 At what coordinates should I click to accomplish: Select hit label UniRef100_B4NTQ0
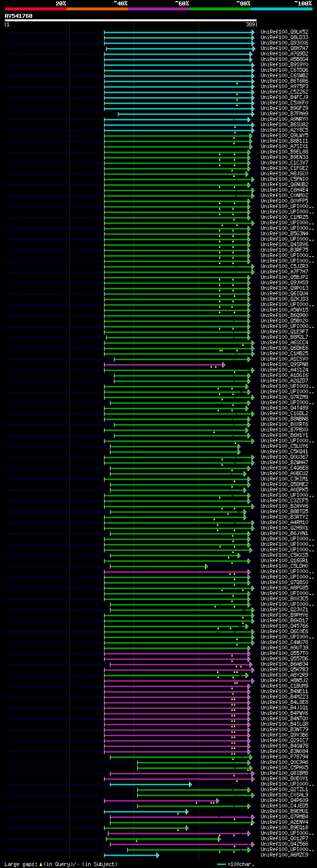pos(284,718)
